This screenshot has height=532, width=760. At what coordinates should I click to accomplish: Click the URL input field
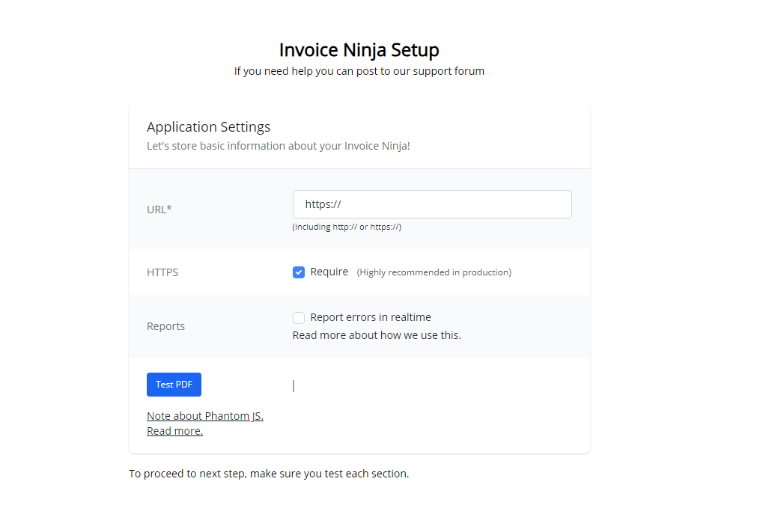(x=432, y=204)
